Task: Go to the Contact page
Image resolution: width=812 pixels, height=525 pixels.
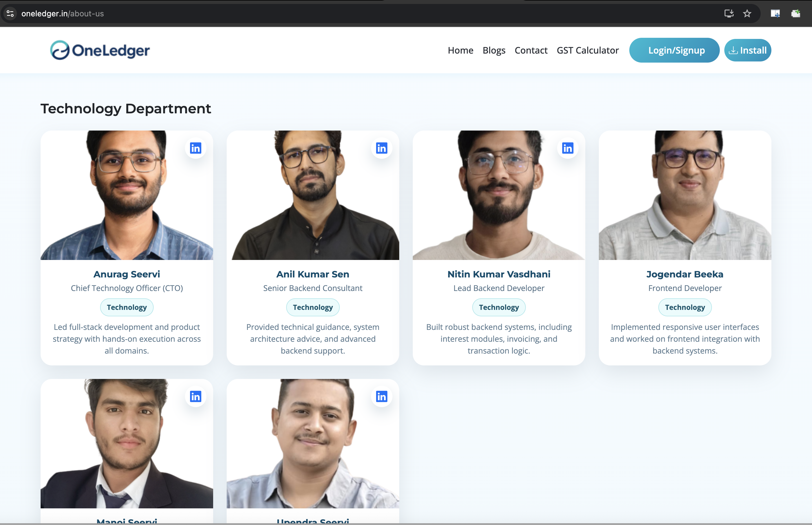Action: pos(531,50)
